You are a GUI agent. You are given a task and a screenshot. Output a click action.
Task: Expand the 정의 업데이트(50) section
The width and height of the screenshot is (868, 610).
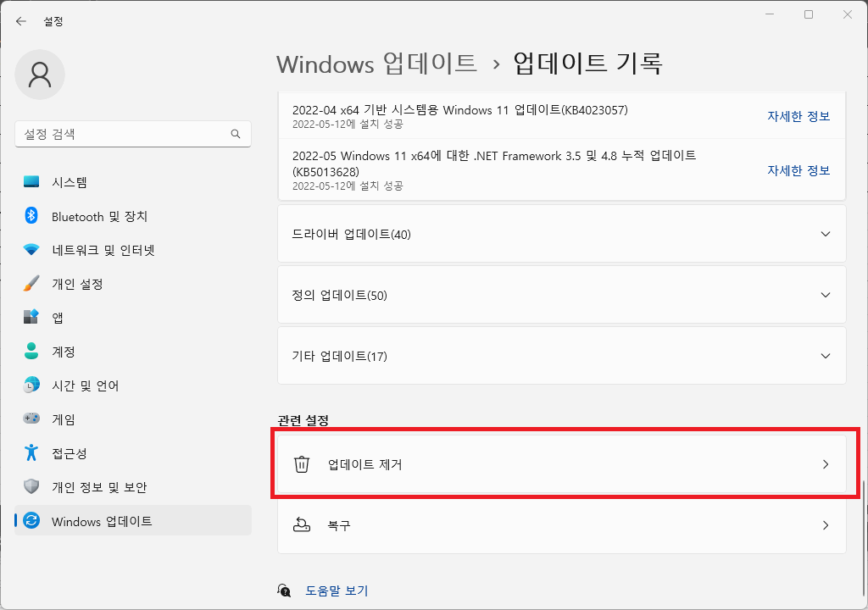pyautogui.click(x=561, y=295)
